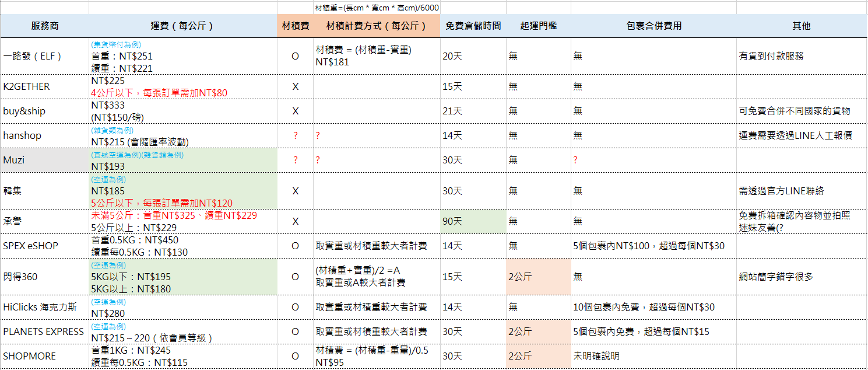Click the 需透過官方LINE聯絡 note cell
This screenshot has height=370, width=868.
[802, 191]
